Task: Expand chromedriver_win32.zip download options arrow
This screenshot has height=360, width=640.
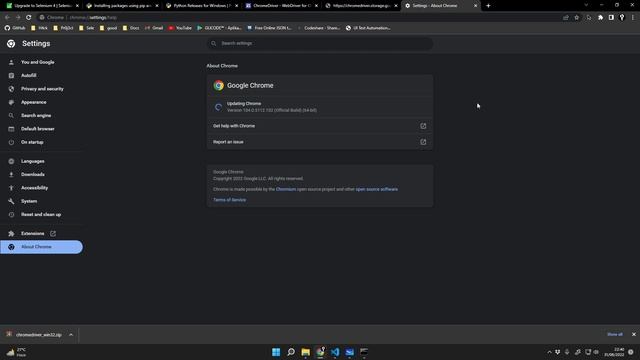Action: (x=71, y=335)
